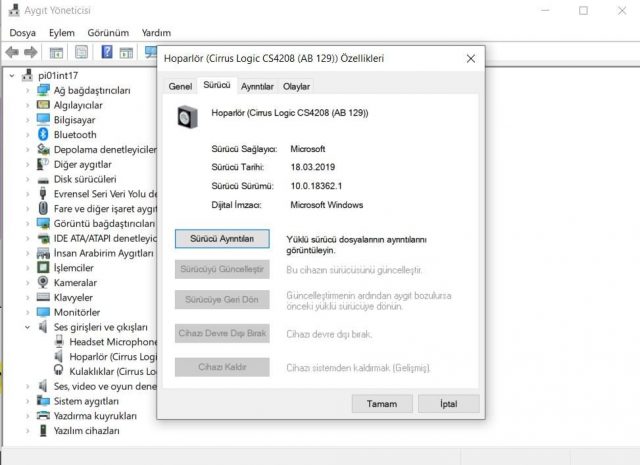This screenshot has width=640, height=465.
Task: Click the Sistem aygıtları system devices icon
Action: (x=43, y=400)
